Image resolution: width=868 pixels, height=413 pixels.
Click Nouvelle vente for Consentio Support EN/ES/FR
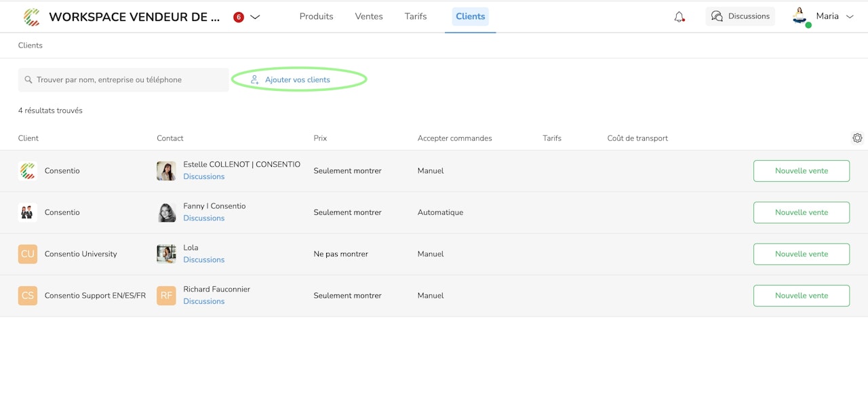tap(801, 296)
